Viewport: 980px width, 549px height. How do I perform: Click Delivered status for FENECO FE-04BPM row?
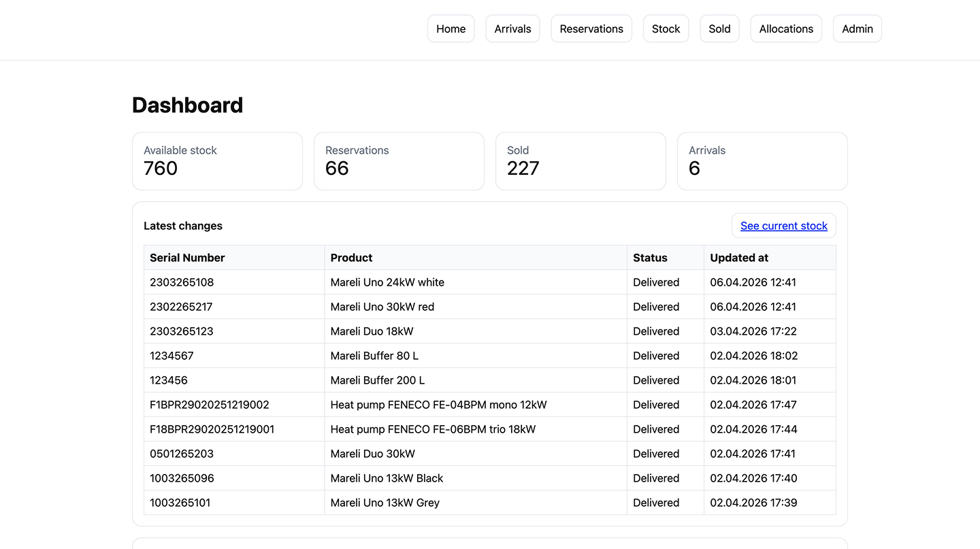pos(656,405)
